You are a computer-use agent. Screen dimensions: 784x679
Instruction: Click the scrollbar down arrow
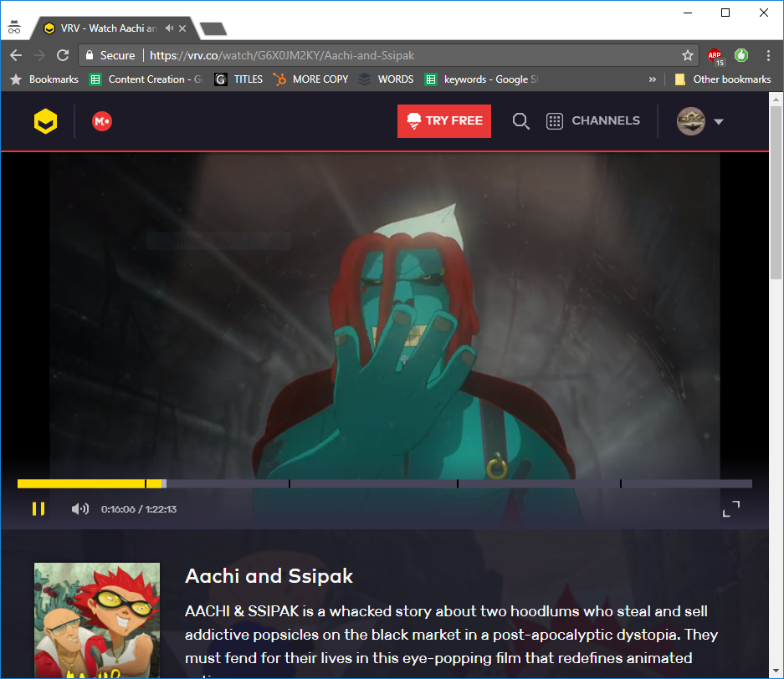click(x=776, y=671)
